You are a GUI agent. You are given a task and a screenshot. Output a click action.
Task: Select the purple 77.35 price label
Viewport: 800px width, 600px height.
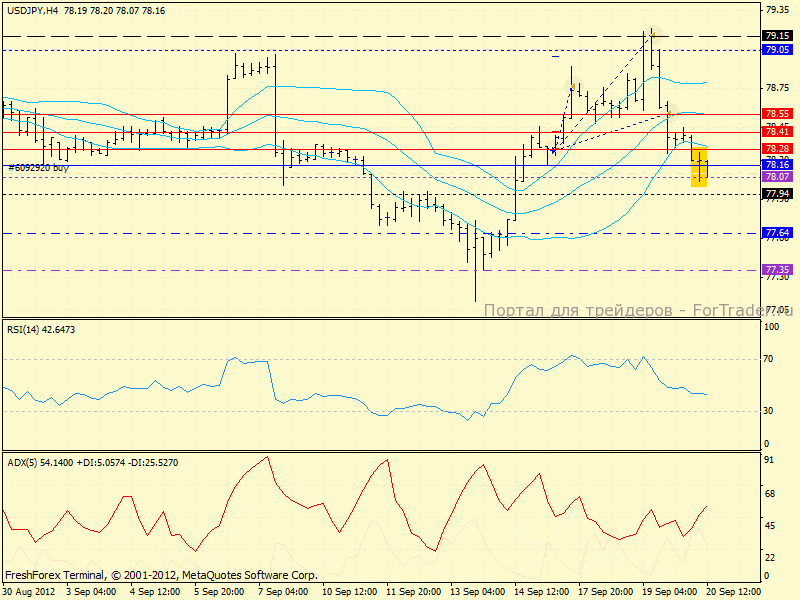(x=777, y=270)
